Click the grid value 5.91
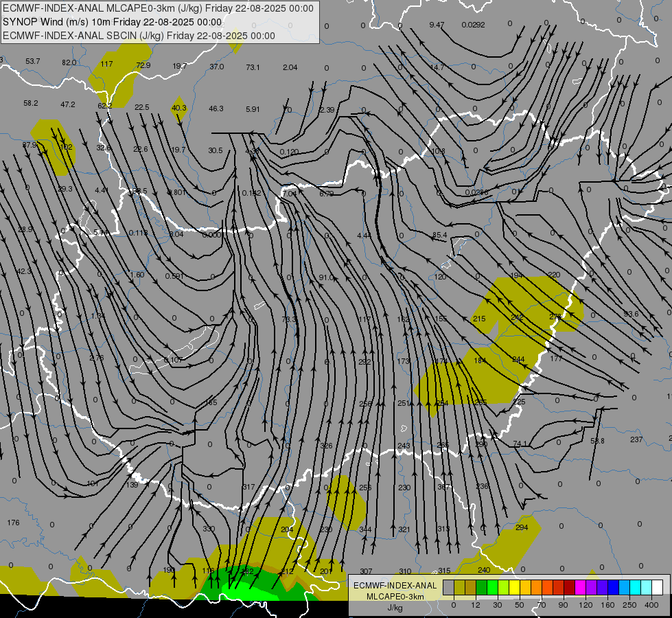This screenshot has height=618, width=672. [253, 109]
